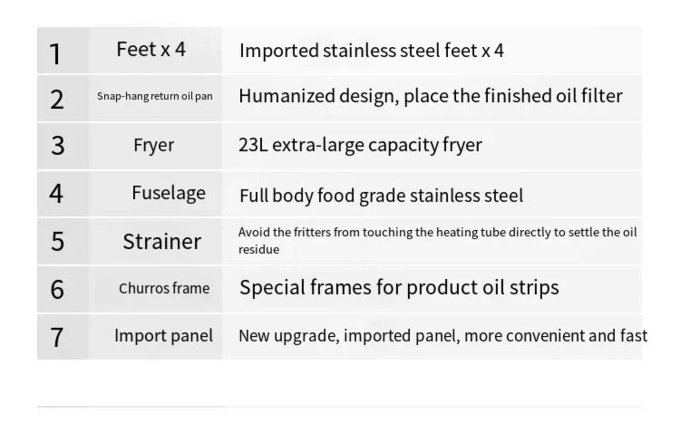Click 'New upgrade, imported panel' description
The width and height of the screenshot is (680, 423).
tap(442, 336)
